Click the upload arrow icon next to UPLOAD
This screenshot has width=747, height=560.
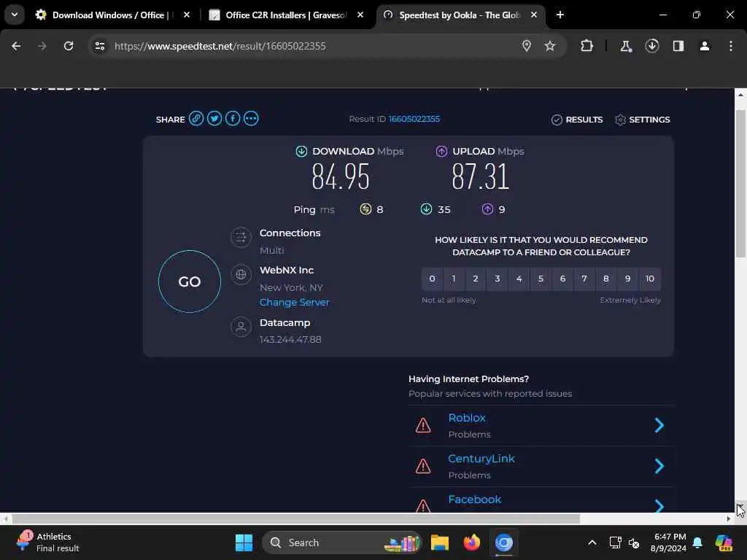point(441,152)
